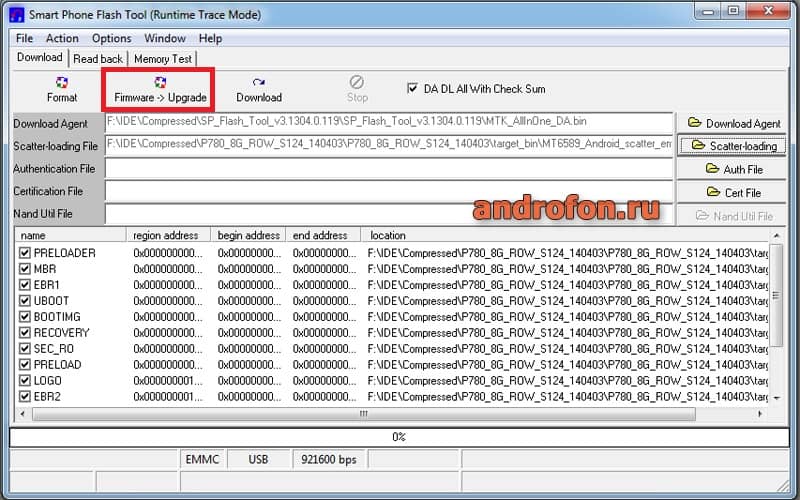Screen dimensions: 800x500
Task: Select the BOOTIMG row name
Action: point(57,316)
